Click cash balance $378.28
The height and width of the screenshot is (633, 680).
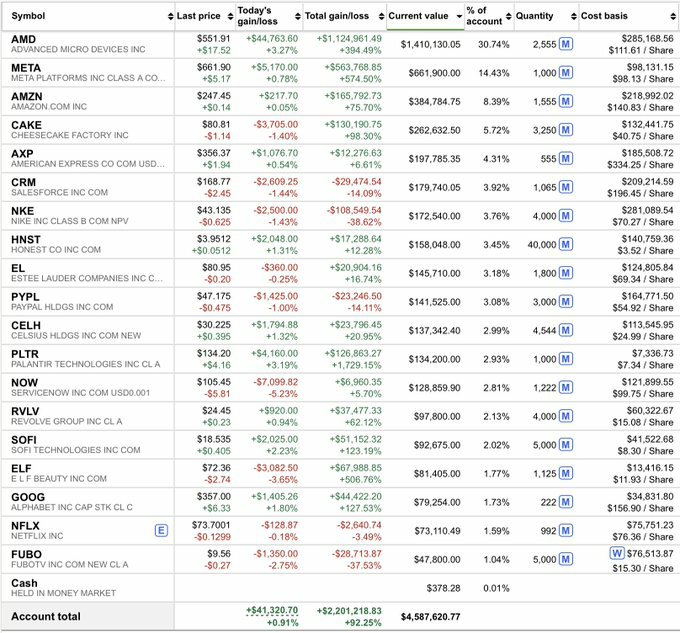[444, 588]
